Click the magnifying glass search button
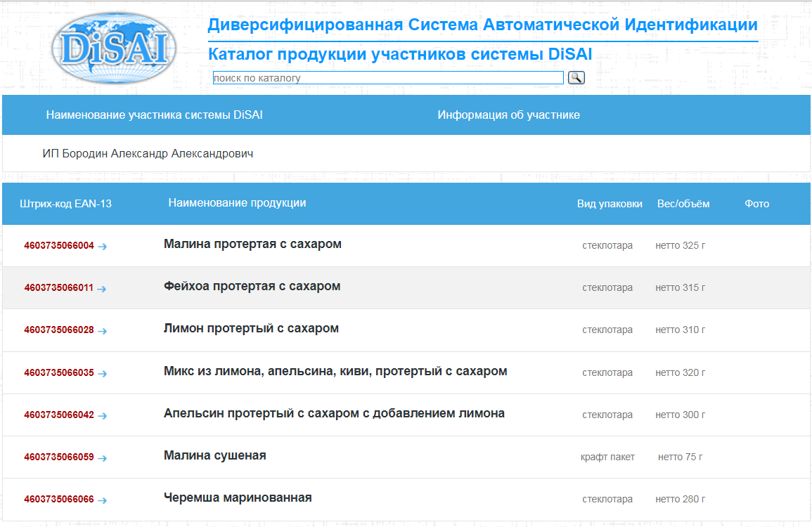812x527 pixels. (x=576, y=77)
